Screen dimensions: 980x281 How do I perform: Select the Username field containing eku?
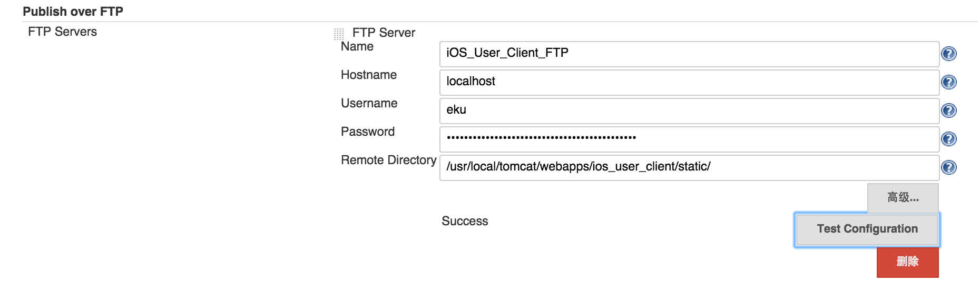[689, 111]
